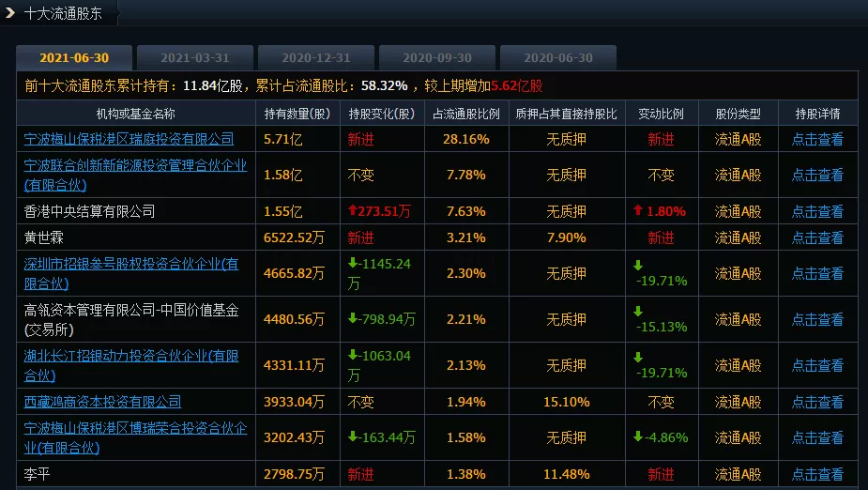868x490 pixels.
Task: Select the active 2021-06-30 tab
Action: 74,57
